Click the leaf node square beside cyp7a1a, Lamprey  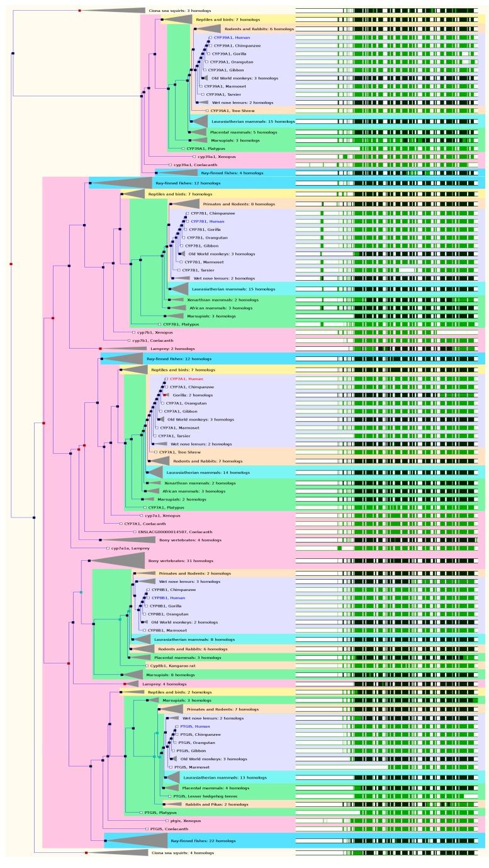point(108,548)
